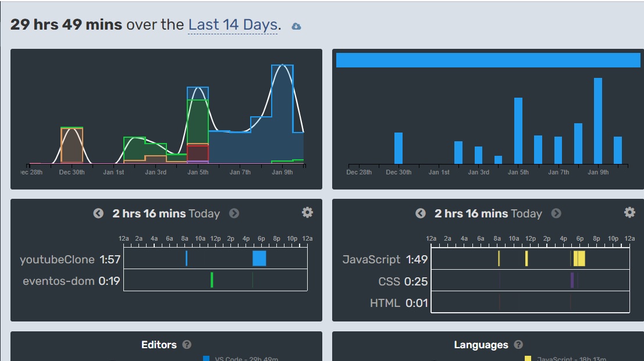This screenshot has height=361, width=644.
Task: Click the next-day arrow in the projects panel
Action: click(234, 213)
